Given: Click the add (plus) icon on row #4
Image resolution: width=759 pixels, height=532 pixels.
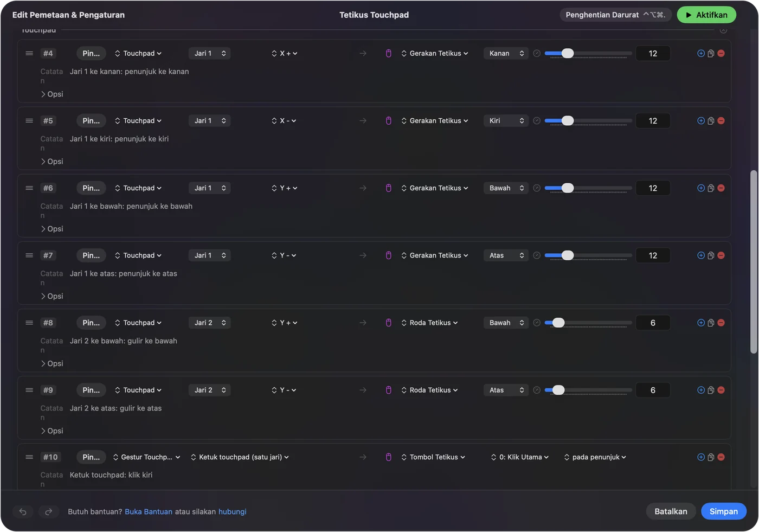Looking at the screenshot, I should point(701,53).
